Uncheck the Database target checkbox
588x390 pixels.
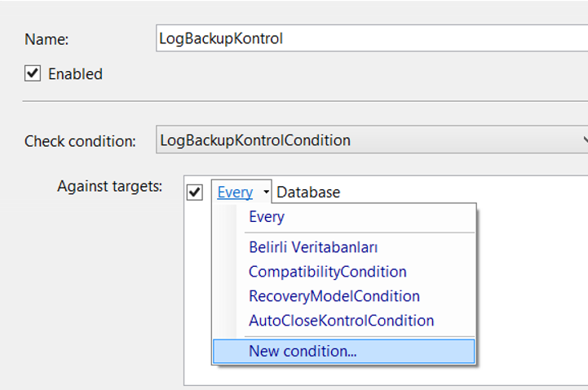pos(195,193)
